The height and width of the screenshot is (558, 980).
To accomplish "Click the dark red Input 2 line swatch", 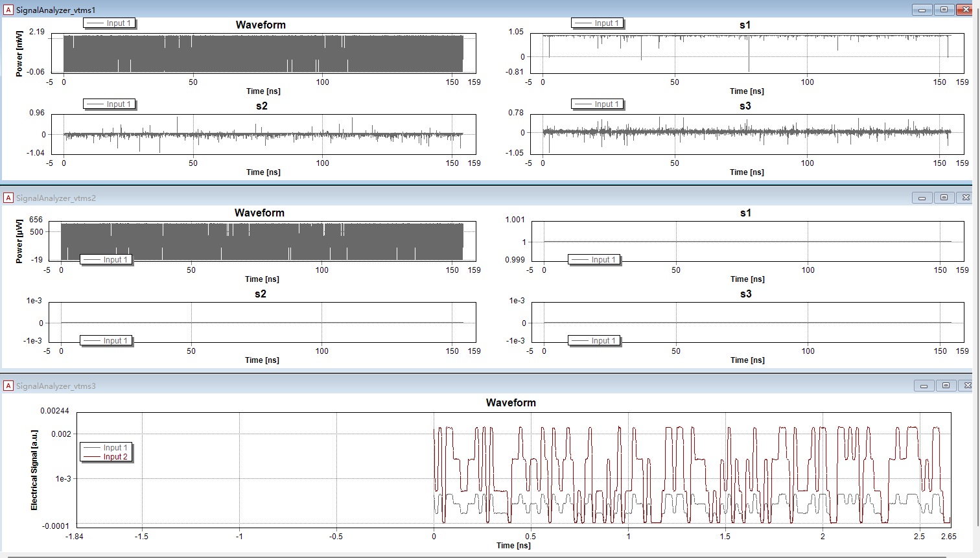I will (93, 457).
